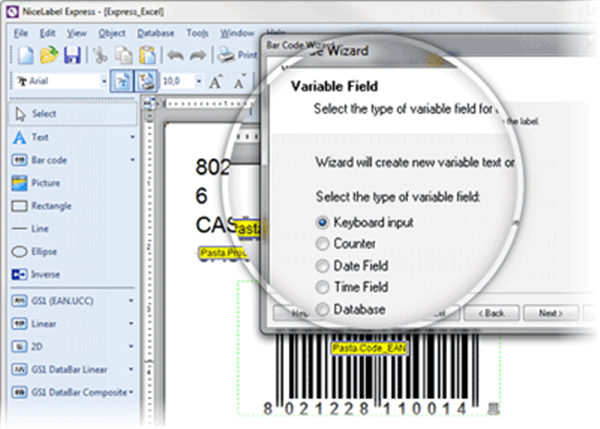
Task: Open the Arial font name dropdown
Action: [104, 81]
